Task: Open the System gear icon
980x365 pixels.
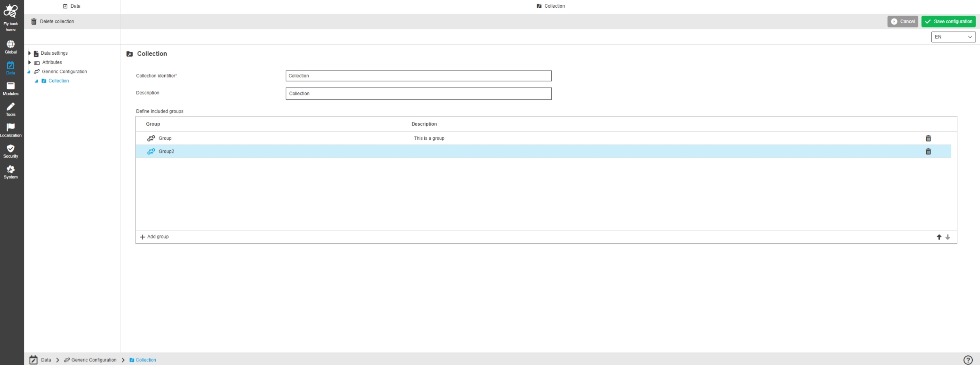Action: (11, 169)
